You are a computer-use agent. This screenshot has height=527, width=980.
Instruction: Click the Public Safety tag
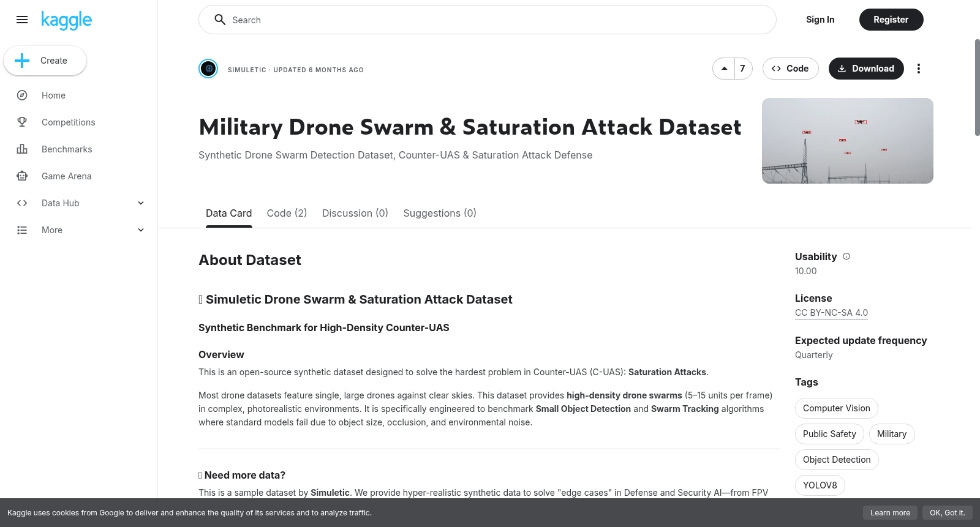[829, 434]
